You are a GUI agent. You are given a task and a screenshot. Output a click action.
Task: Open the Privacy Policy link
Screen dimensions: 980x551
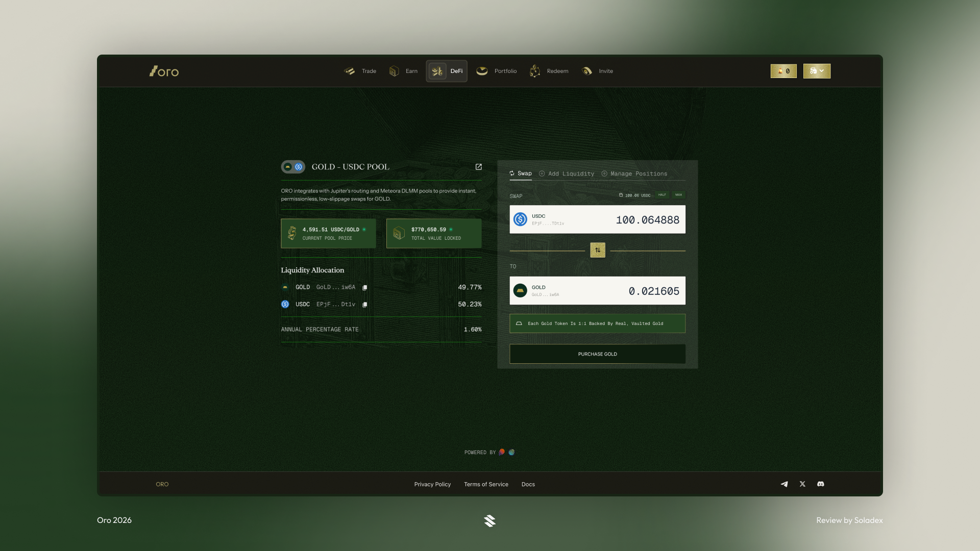pos(432,484)
